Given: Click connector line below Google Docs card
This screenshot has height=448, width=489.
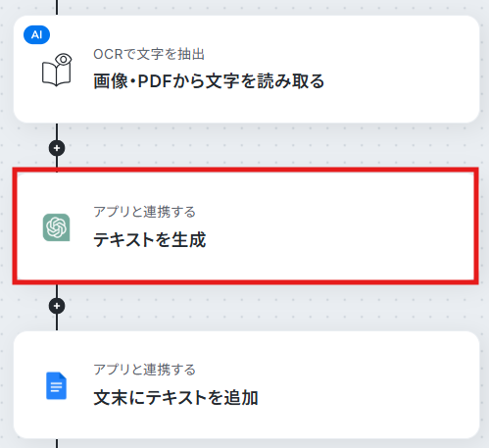Looking at the screenshot, I should coord(57,443).
